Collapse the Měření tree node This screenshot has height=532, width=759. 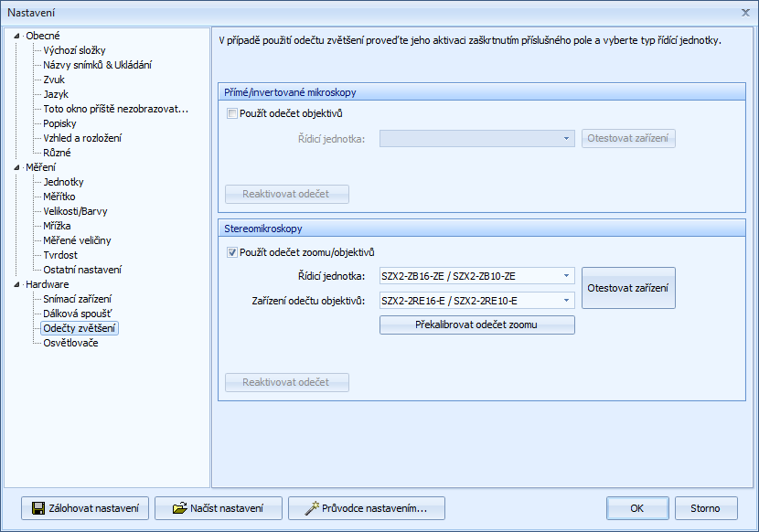(16, 167)
